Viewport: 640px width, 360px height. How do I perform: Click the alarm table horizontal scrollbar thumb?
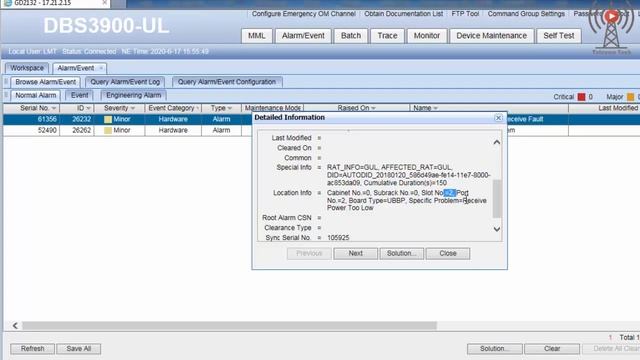click(229, 326)
